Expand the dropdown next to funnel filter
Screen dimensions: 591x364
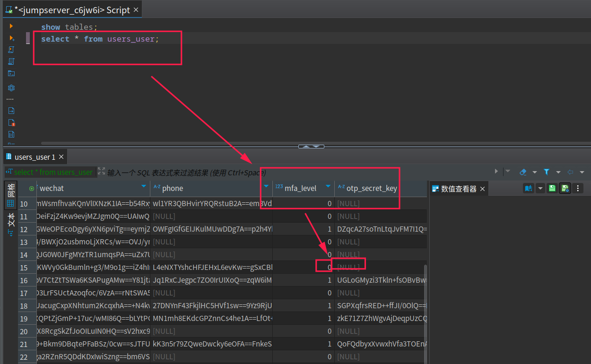point(558,173)
